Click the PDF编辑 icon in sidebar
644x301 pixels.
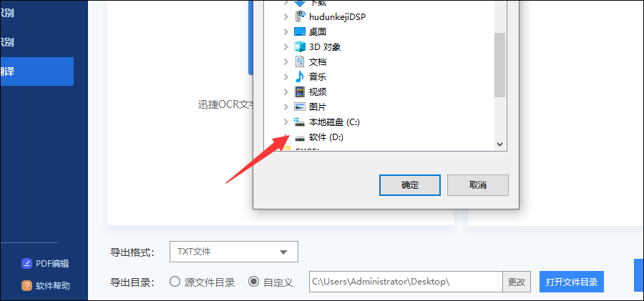26,264
